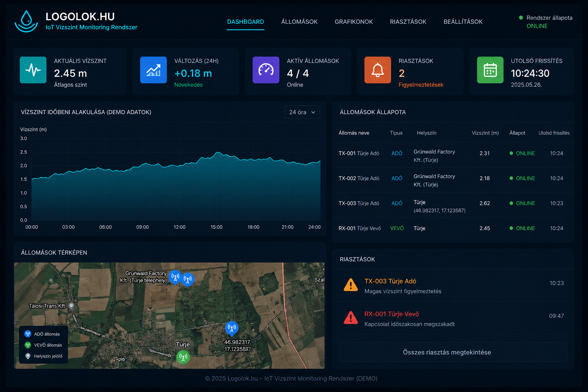The width and height of the screenshot is (588, 392).
Task: Select the green receiver marker at Türje
Action: pyautogui.click(x=183, y=358)
